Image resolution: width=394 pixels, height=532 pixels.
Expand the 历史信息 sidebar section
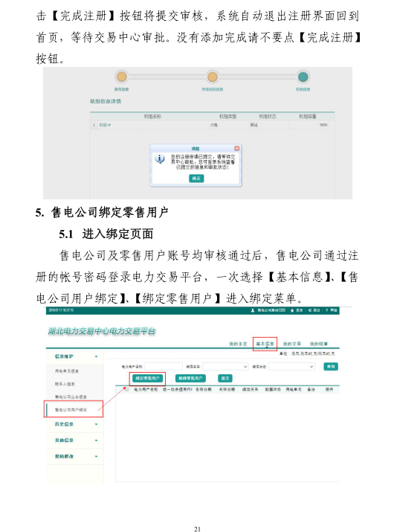click(x=75, y=424)
